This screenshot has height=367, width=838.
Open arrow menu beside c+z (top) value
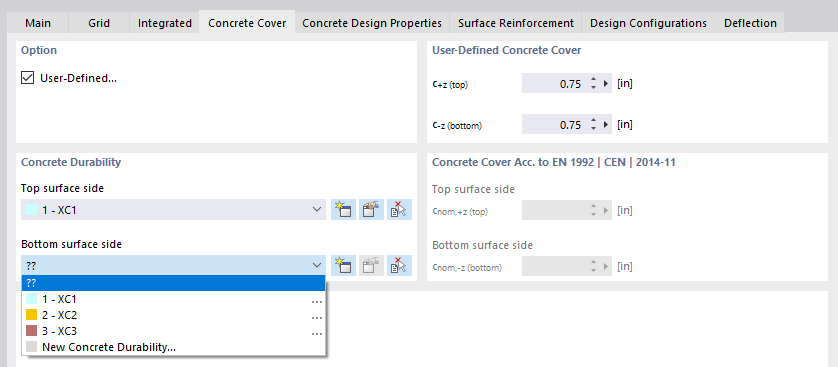tap(606, 83)
